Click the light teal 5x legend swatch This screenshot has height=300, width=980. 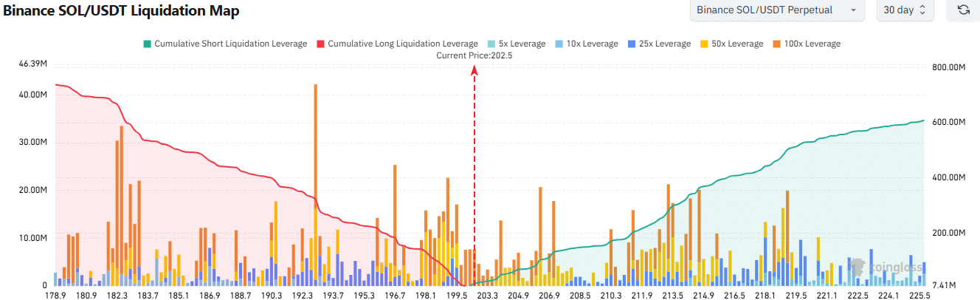tap(493, 44)
